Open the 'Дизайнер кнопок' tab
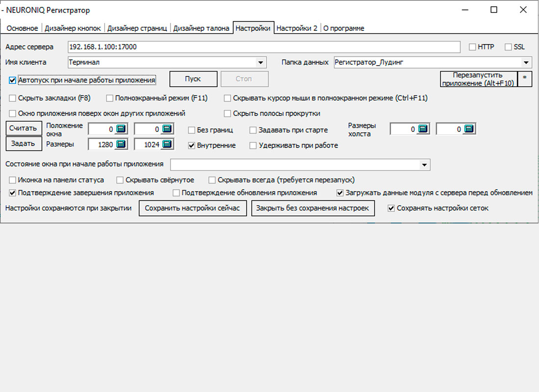 click(73, 28)
